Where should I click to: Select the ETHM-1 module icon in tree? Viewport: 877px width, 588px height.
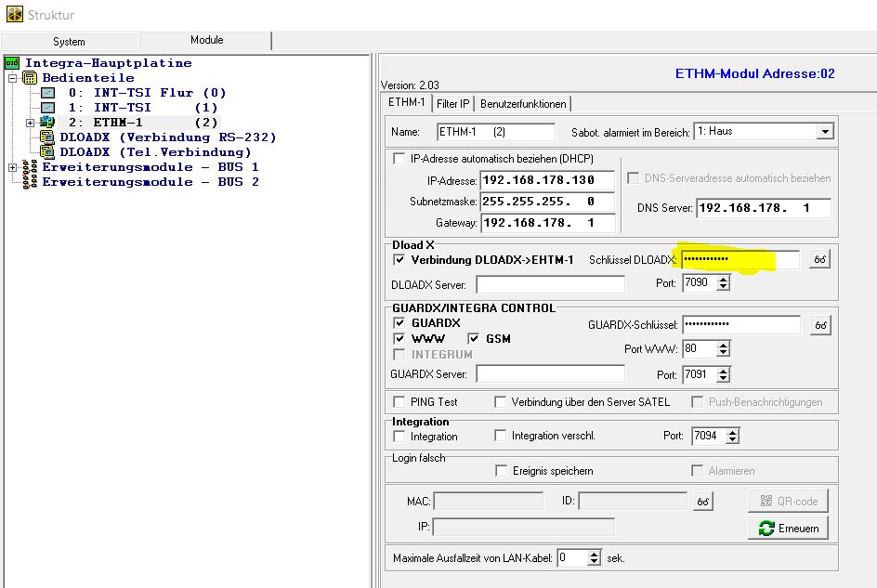click(47, 123)
